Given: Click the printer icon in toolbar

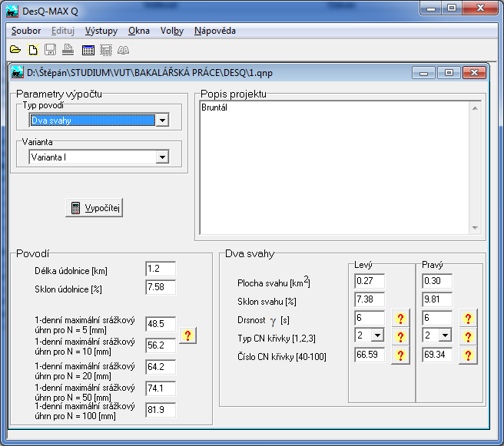Looking at the screenshot, I should point(68,50).
